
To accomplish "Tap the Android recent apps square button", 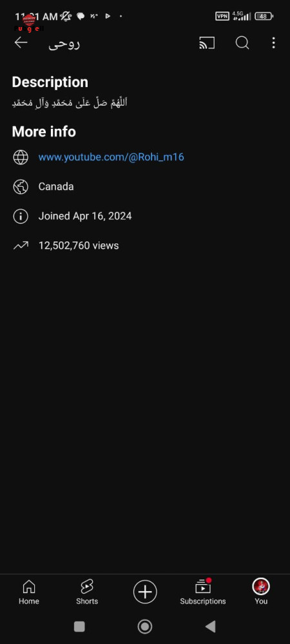I will point(79,627).
